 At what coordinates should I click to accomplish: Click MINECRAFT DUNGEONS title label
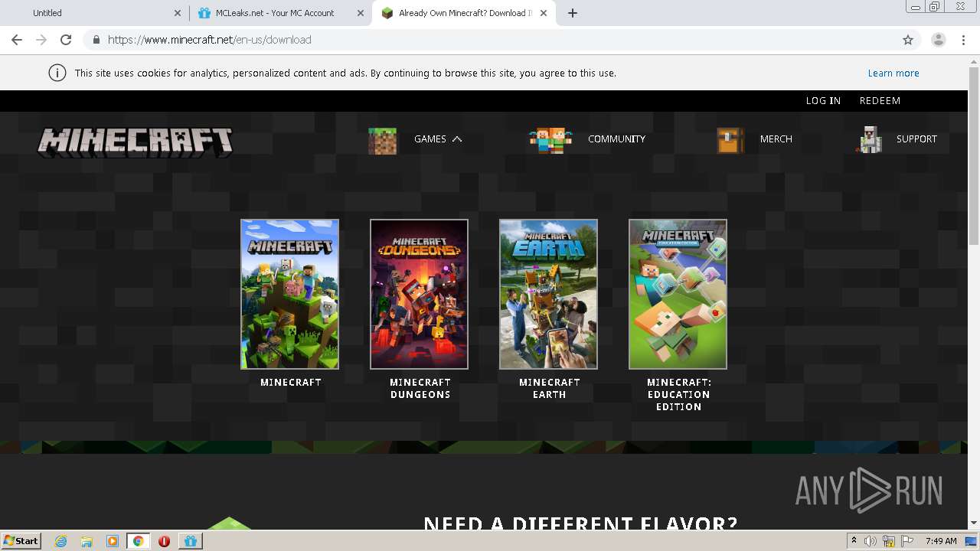pyautogui.click(x=420, y=388)
